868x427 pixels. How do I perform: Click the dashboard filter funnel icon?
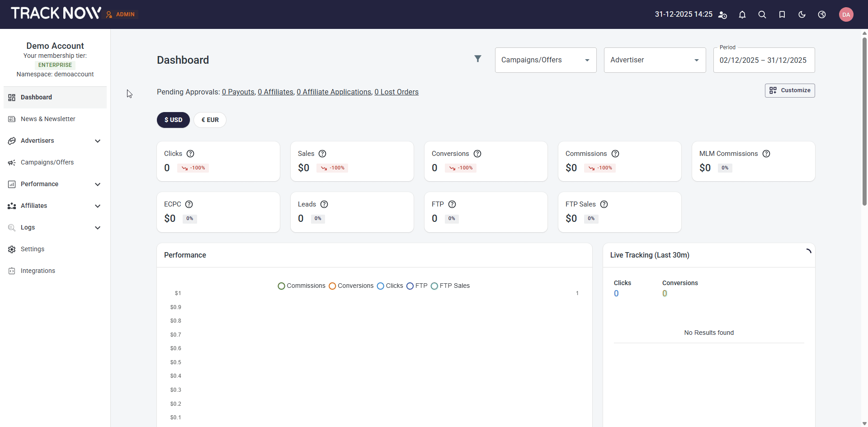point(477,59)
